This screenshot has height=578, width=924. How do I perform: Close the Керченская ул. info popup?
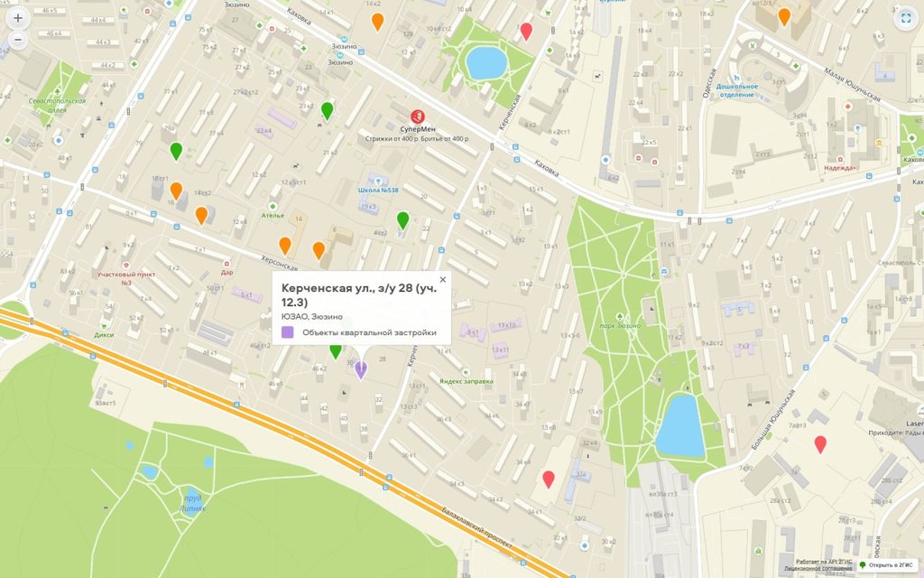[442, 280]
